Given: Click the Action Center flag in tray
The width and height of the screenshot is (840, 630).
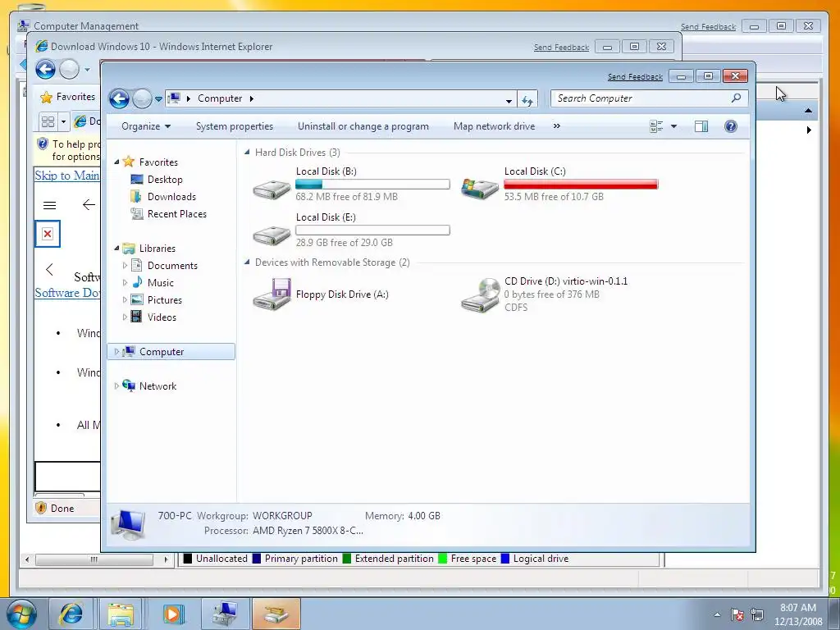Looking at the screenshot, I should [x=737, y=614].
